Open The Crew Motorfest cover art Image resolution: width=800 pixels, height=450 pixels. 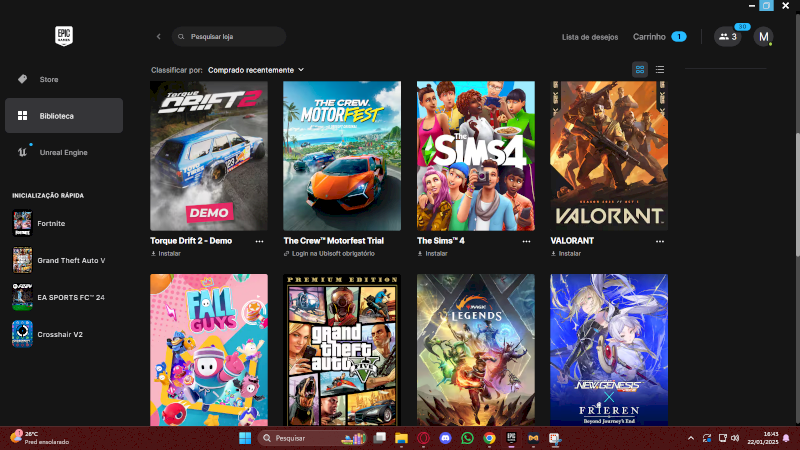click(342, 156)
